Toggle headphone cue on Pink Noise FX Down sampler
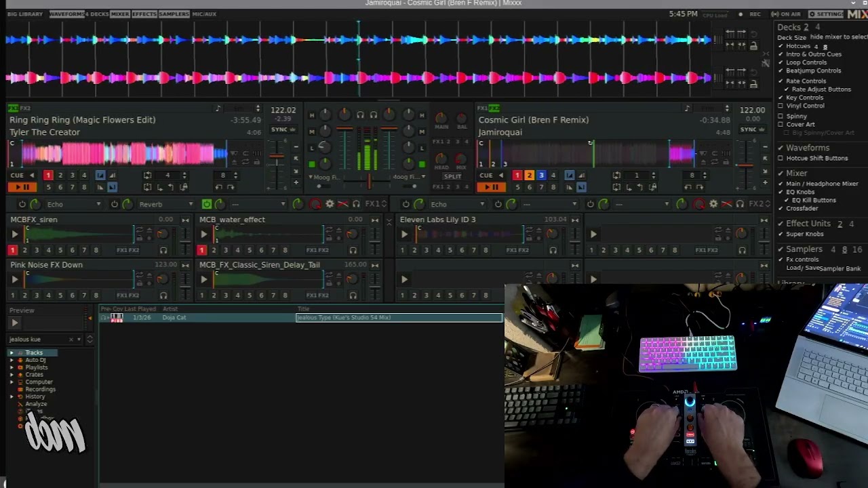This screenshot has width=868, height=488. (x=163, y=296)
